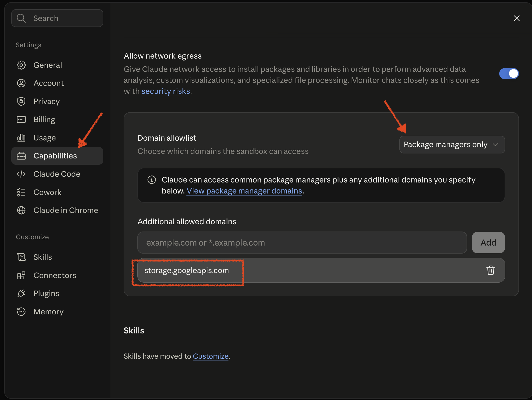Follow the Customize link under Skills

(210, 356)
